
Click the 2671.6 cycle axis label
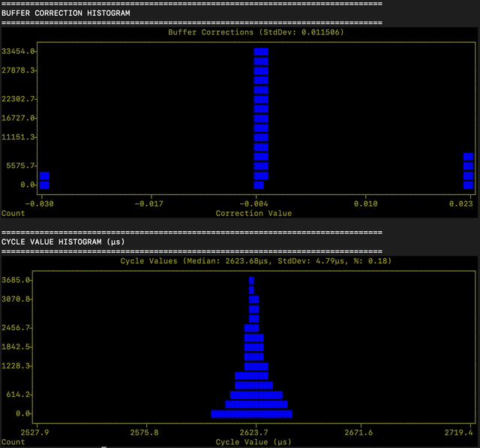click(358, 432)
